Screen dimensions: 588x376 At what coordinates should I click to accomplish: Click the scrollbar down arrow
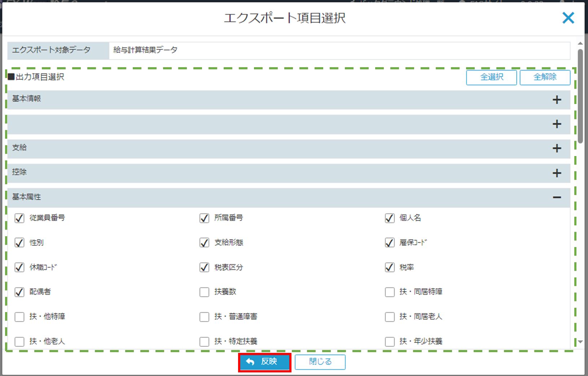[580, 342]
